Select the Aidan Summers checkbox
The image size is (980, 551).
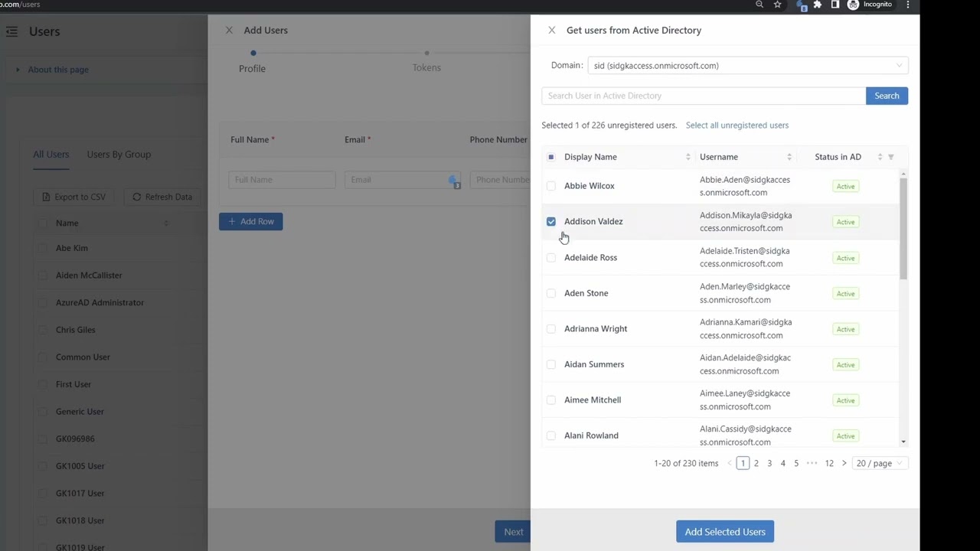click(x=551, y=364)
